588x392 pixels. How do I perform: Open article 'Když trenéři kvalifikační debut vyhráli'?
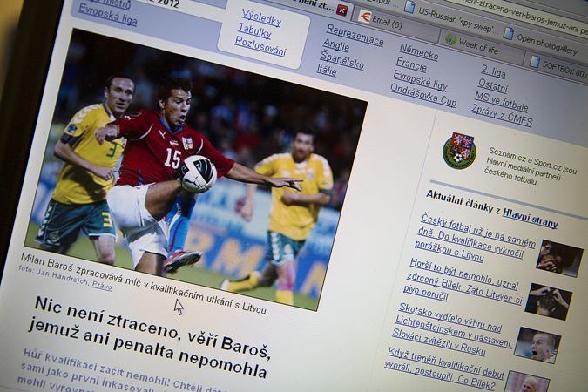point(444,369)
